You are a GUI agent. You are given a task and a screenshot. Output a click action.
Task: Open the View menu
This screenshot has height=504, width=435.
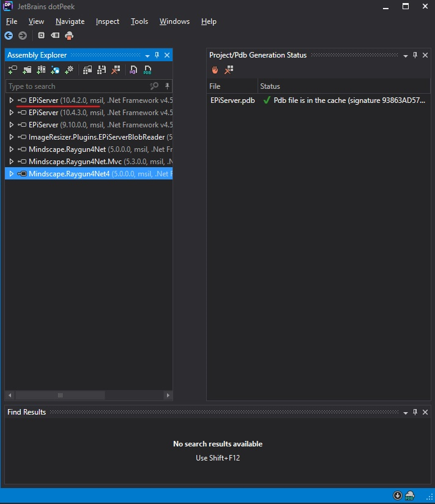point(36,21)
